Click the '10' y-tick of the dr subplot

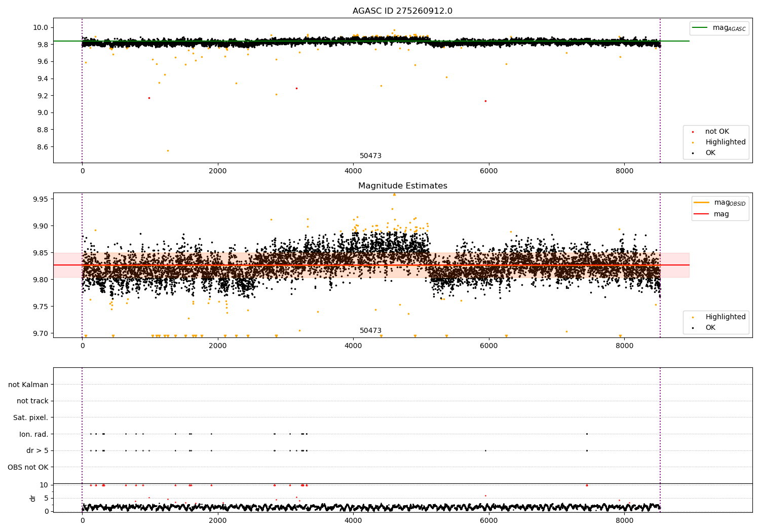pos(44,485)
